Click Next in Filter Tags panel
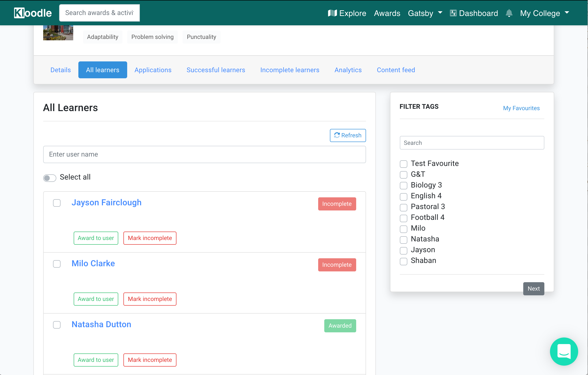 (x=534, y=288)
